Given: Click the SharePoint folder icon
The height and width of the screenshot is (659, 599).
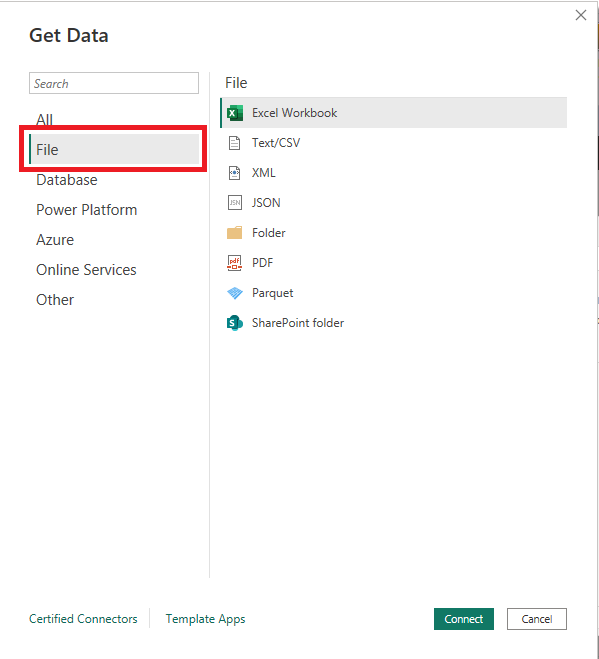Looking at the screenshot, I should pyautogui.click(x=235, y=323).
